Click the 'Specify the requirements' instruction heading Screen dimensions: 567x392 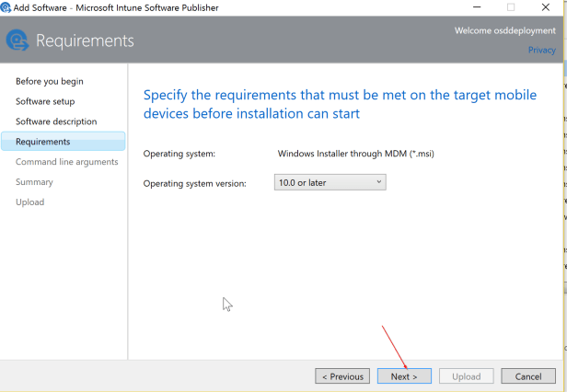[x=340, y=104]
